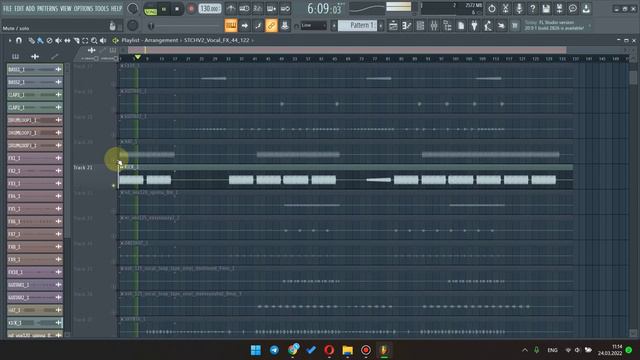Select the previous pattern arrow
This screenshot has height=360, width=640.
[333, 26]
